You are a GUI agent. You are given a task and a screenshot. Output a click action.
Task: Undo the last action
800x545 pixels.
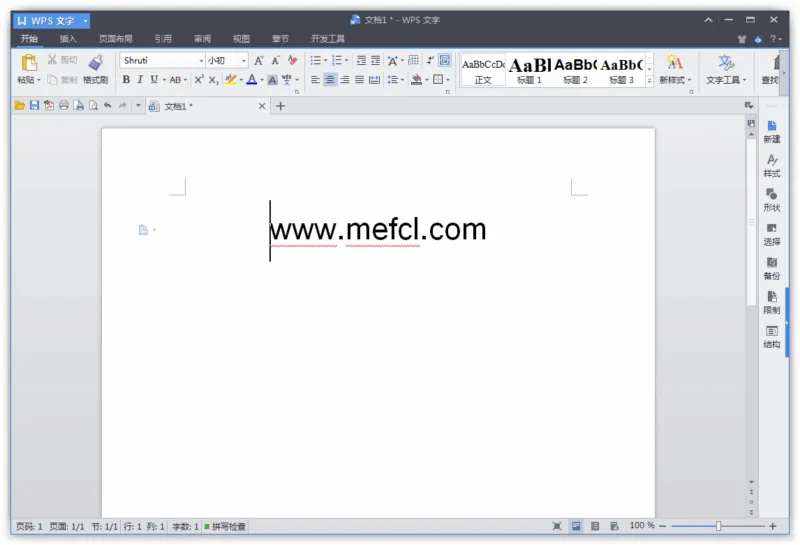[x=108, y=106]
